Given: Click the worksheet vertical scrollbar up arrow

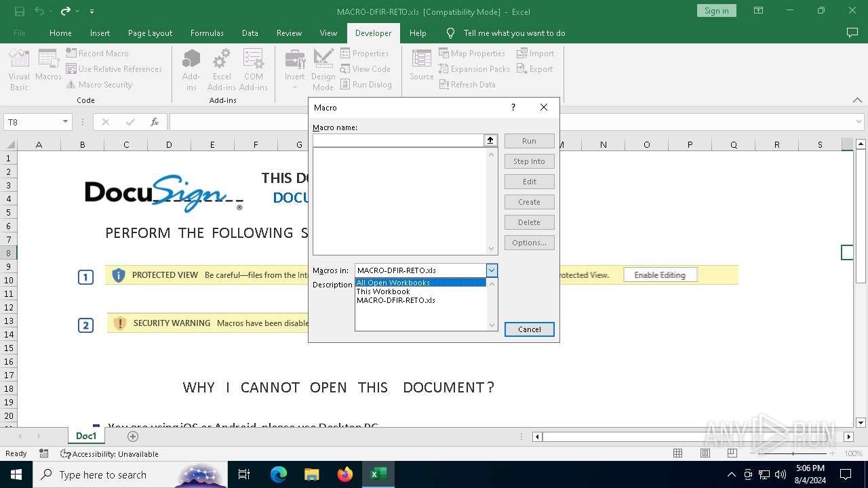Looking at the screenshot, I should [861, 144].
